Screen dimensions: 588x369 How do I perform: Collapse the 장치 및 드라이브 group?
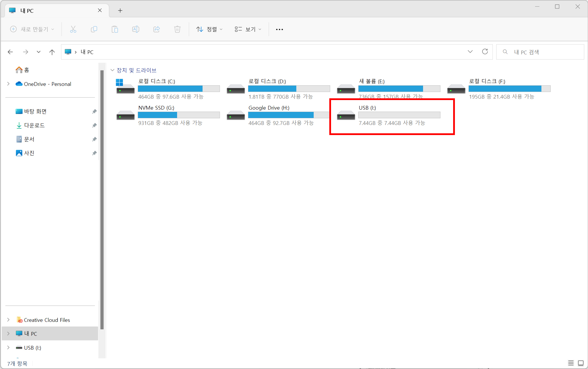(113, 70)
